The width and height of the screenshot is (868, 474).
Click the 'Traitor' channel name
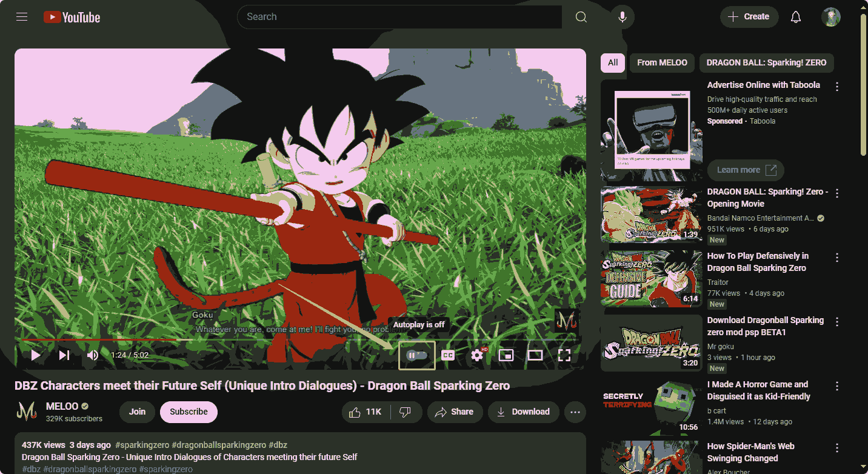718,282
